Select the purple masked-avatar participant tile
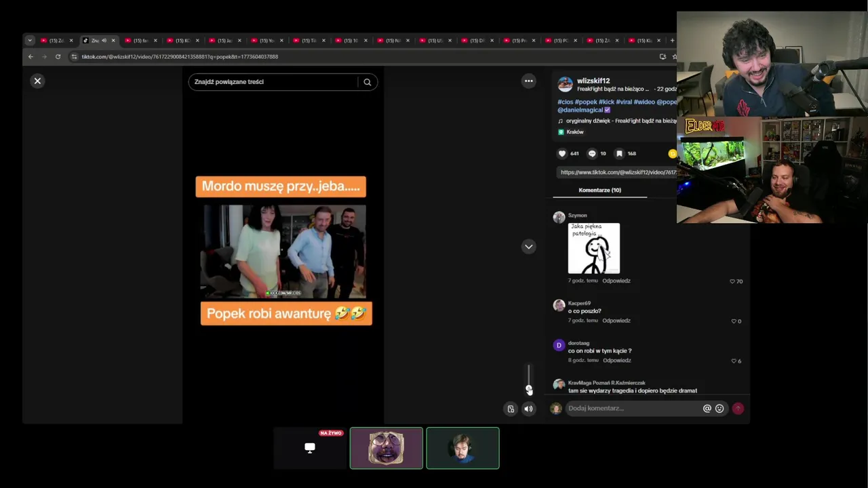This screenshot has width=868, height=488. click(x=387, y=448)
